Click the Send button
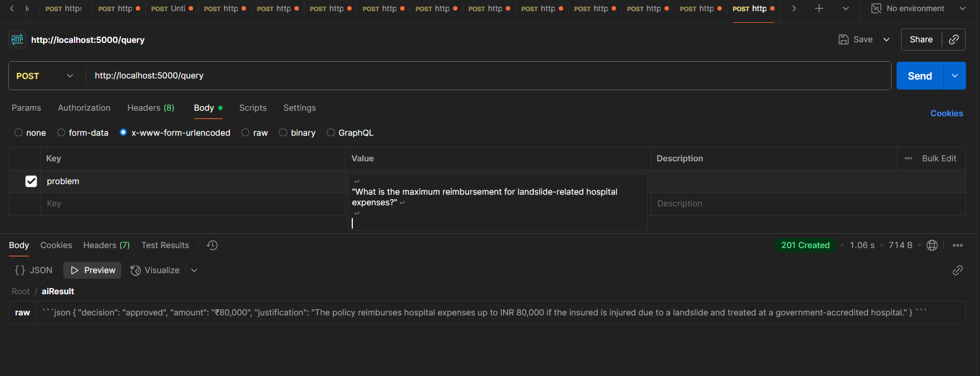Image resolution: width=980 pixels, height=376 pixels. [920, 76]
